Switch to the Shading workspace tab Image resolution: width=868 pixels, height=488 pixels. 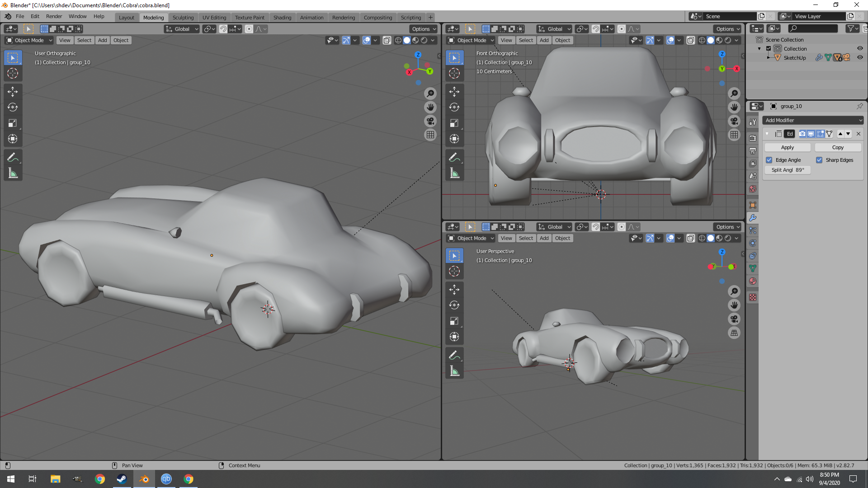pyautogui.click(x=282, y=18)
